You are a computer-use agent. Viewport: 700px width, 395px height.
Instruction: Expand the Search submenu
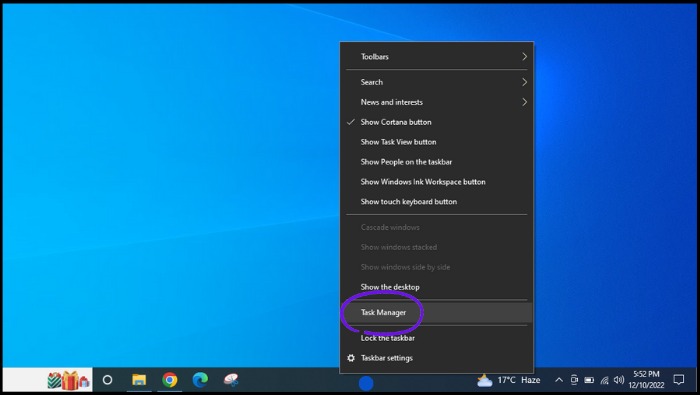[x=437, y=82]
